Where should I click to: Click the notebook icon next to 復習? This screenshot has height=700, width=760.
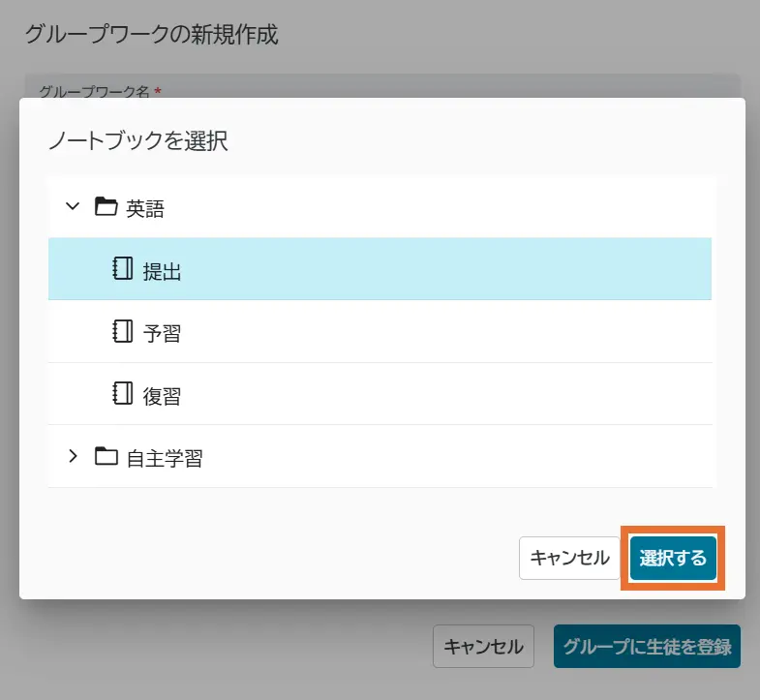coord(123,393)
